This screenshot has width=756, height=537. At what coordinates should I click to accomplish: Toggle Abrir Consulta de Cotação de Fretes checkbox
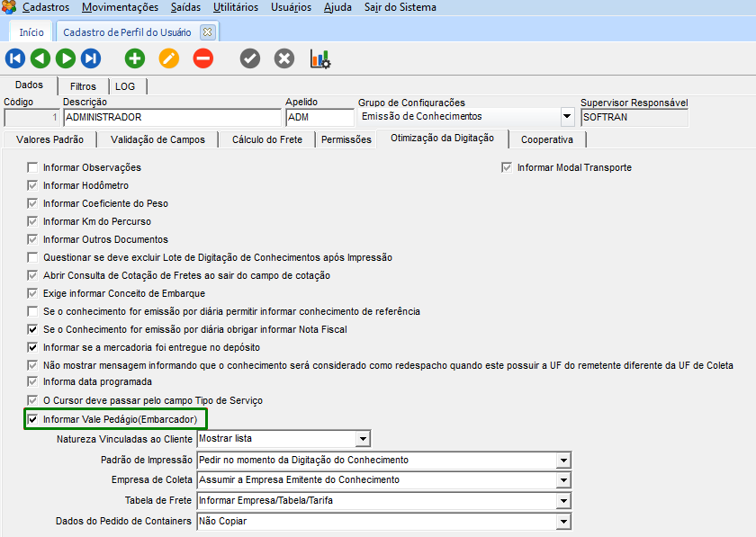32,275
